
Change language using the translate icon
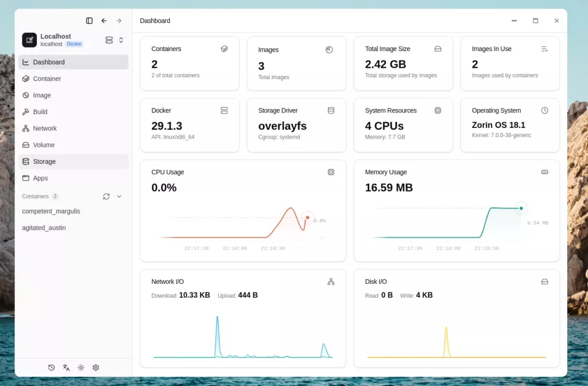[67, 368]
